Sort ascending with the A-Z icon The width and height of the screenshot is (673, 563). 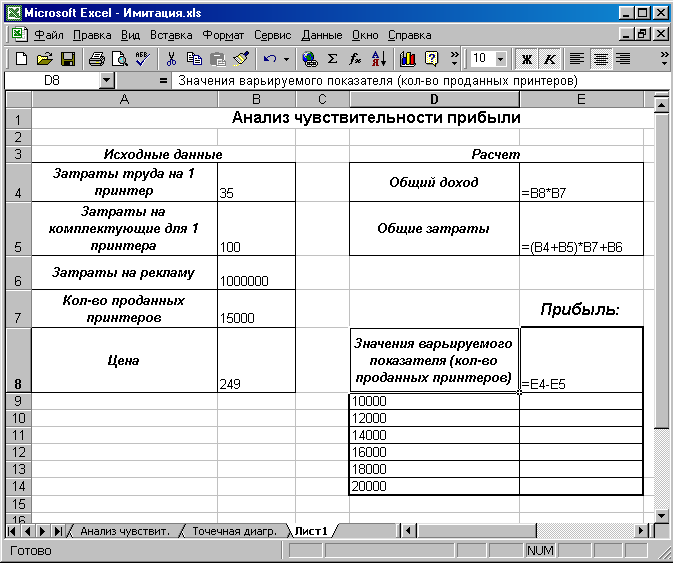pos(379,59)
